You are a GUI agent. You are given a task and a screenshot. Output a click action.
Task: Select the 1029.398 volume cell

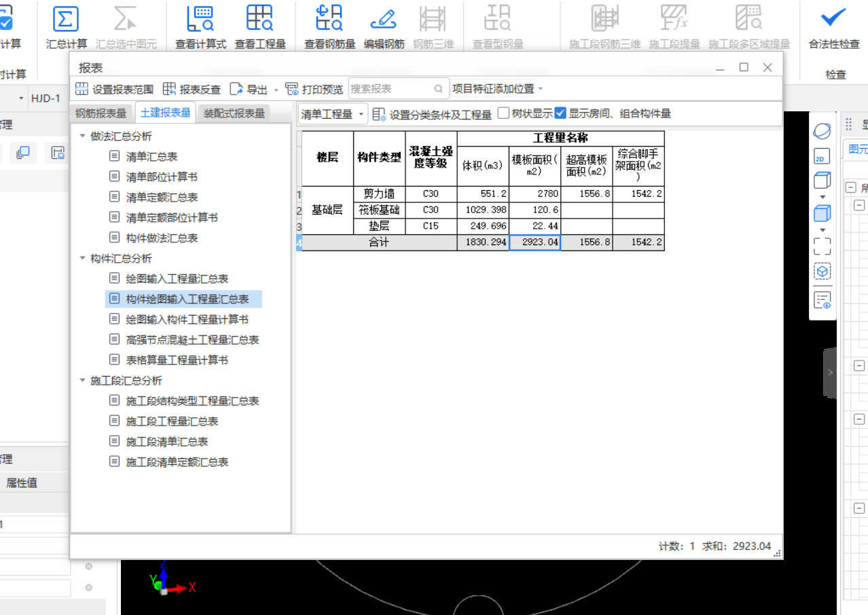tap(483, 210)
